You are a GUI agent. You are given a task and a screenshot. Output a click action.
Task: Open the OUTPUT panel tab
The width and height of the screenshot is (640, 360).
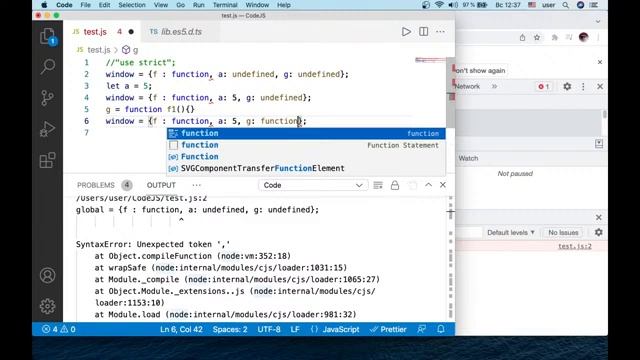click(161, 185)
